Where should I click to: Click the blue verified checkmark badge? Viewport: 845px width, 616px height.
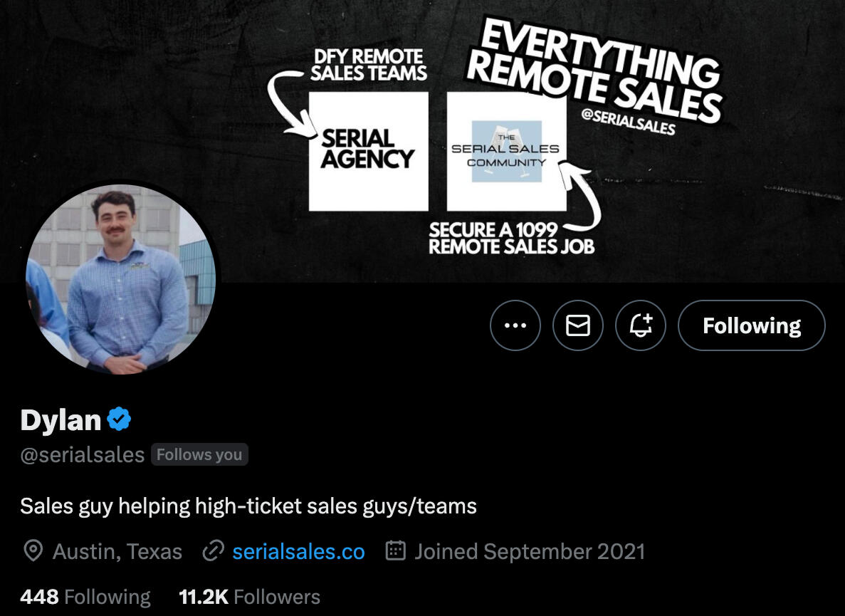(119, 419)
